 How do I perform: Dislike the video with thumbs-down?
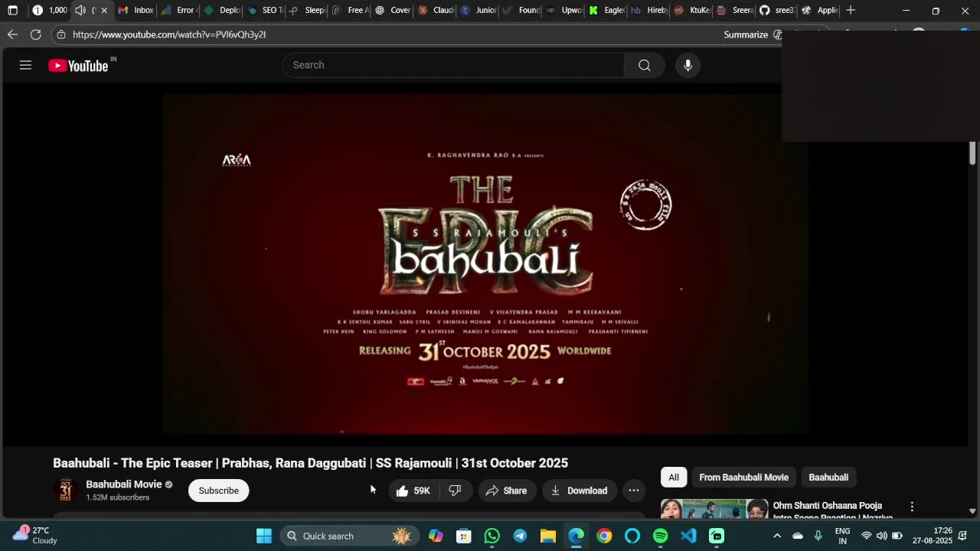pos(455,491)
